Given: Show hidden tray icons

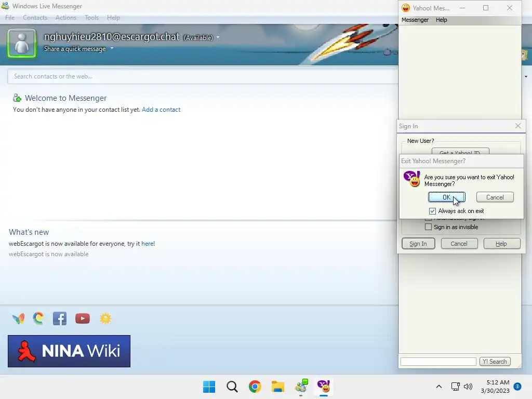Looking at the screenshot, I should coord(438,387).
